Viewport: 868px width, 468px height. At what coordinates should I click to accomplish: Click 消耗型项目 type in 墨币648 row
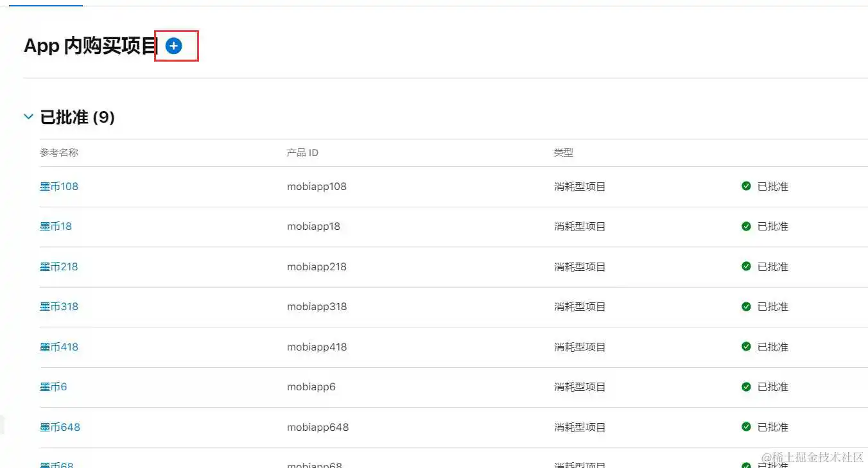[x=580, y=427]
